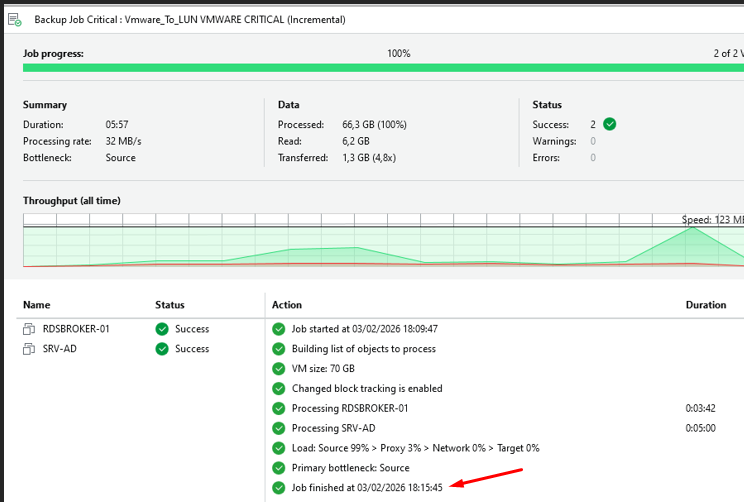Click the Primary bottleneck check icon
The image size is (744, 502).
click(279, 468)
